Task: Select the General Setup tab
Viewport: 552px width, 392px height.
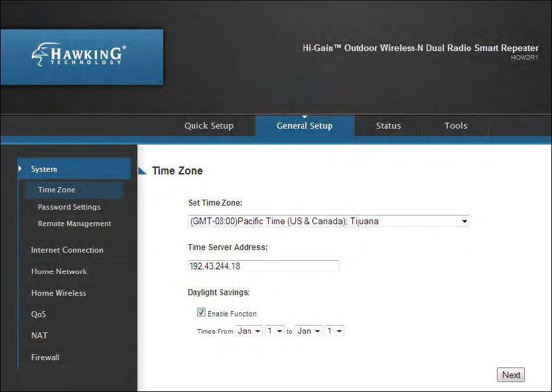Action: point(305,125)
